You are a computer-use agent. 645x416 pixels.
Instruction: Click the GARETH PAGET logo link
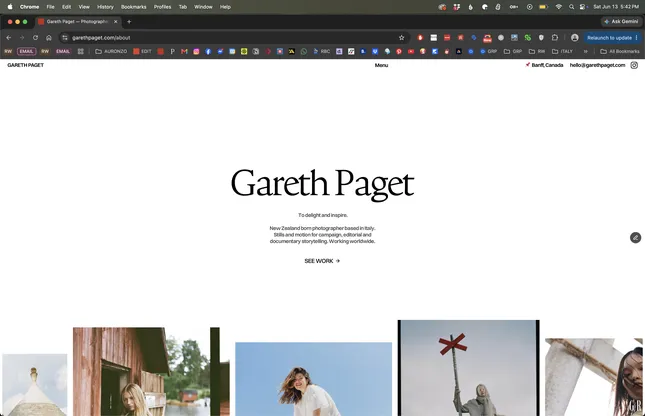pyautogui.click(x=26, y=65)
